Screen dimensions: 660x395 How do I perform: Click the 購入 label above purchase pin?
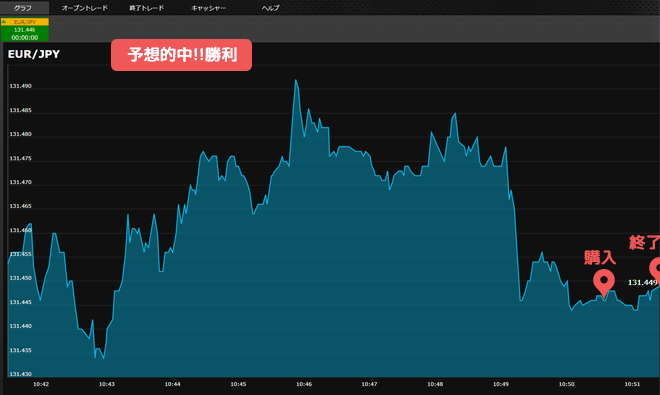pos(600,257)
